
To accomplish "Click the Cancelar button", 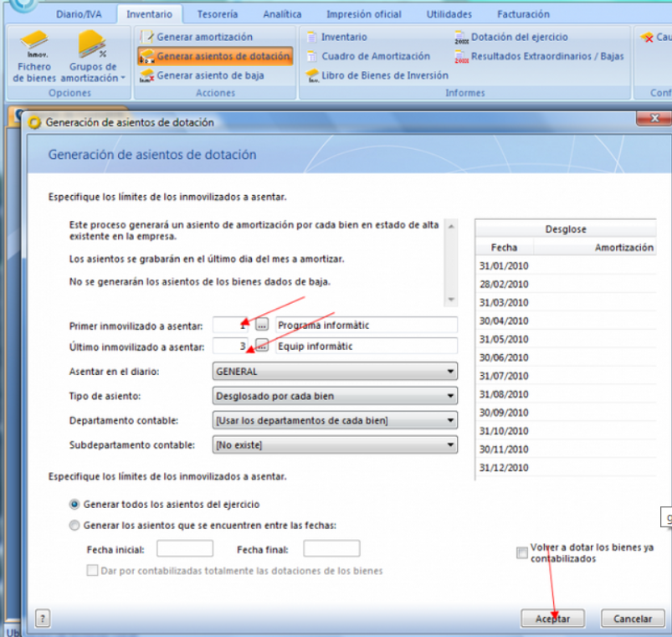I will tap(632, 619).
